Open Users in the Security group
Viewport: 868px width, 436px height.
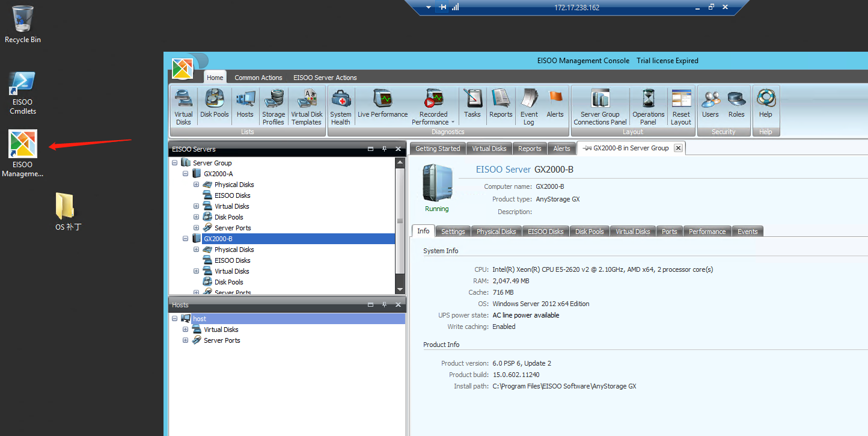click(x=711, y=103)
